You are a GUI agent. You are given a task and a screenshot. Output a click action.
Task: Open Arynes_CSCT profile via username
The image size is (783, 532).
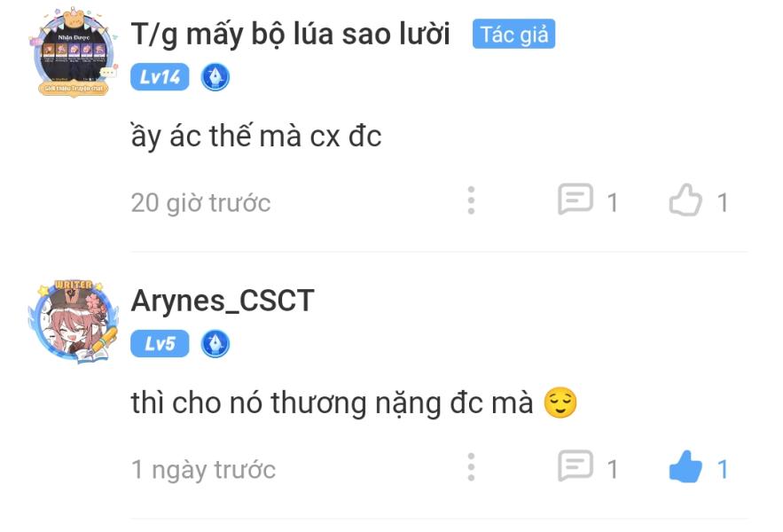click(223, 301)
